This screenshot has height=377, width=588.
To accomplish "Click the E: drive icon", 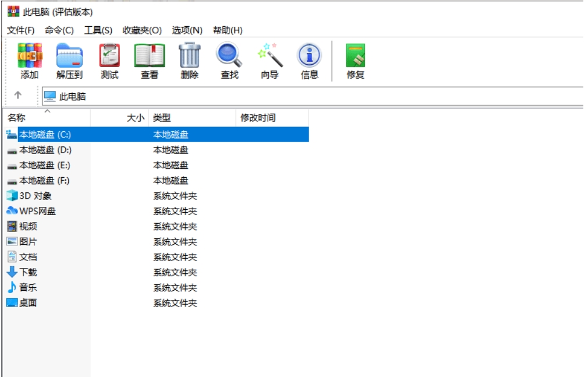I will (x=12, y=166).
